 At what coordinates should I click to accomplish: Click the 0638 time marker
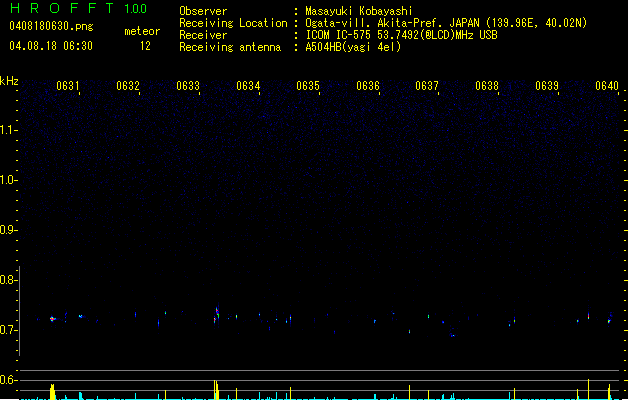click(x=487, y=86)
